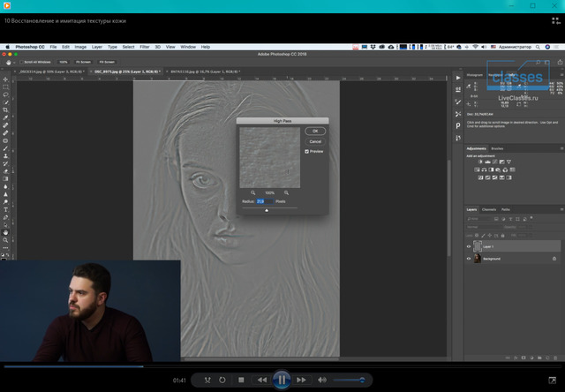
Task: Select the Hand tool
Action: tap(6, 231)
